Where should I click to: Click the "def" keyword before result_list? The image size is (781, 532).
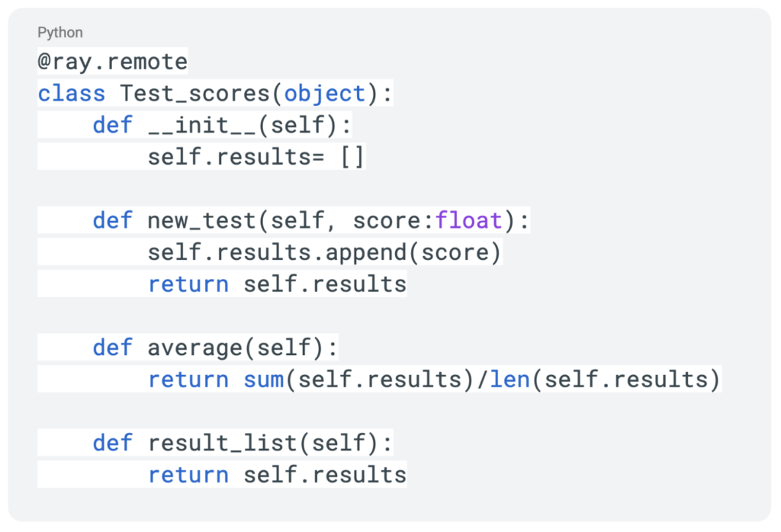[x=113, y=443]
